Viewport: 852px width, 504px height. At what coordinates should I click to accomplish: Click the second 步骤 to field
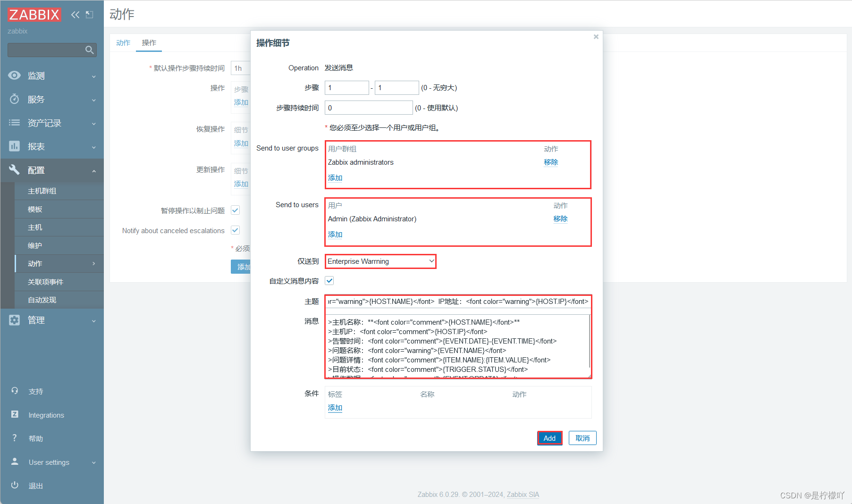coord(396,88)
